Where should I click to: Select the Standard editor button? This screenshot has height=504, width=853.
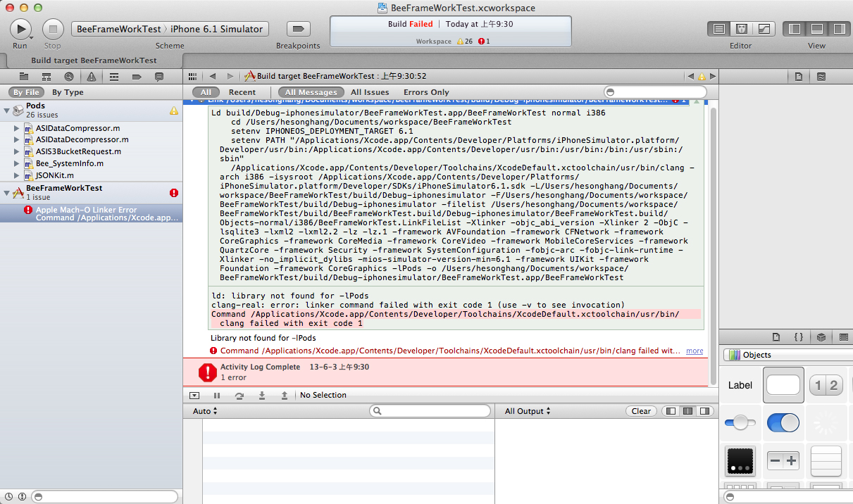718,29
